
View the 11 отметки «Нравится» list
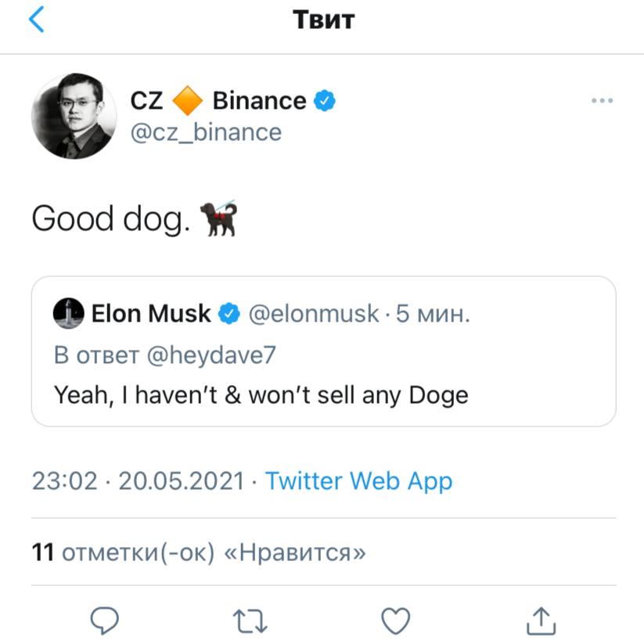[x=199, y=552]
